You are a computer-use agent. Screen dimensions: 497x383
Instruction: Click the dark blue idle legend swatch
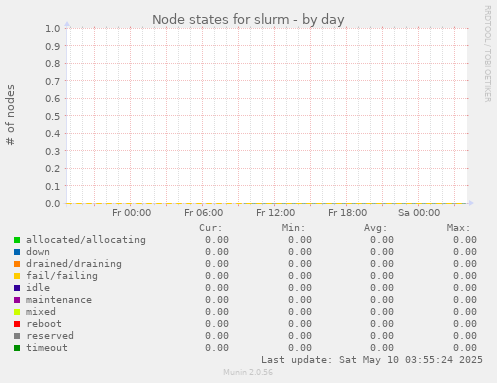tap(17, 288)
